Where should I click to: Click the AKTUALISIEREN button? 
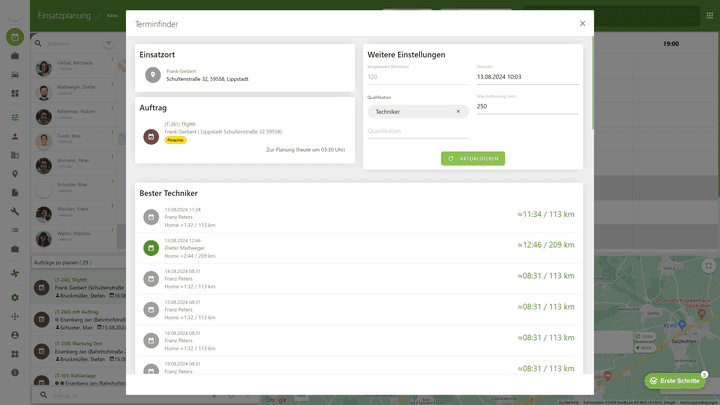coord(473,158)
